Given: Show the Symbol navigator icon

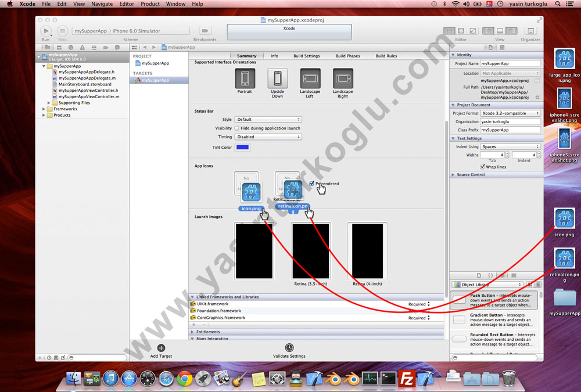Looking at the screenshot, I should click(59, 48).
